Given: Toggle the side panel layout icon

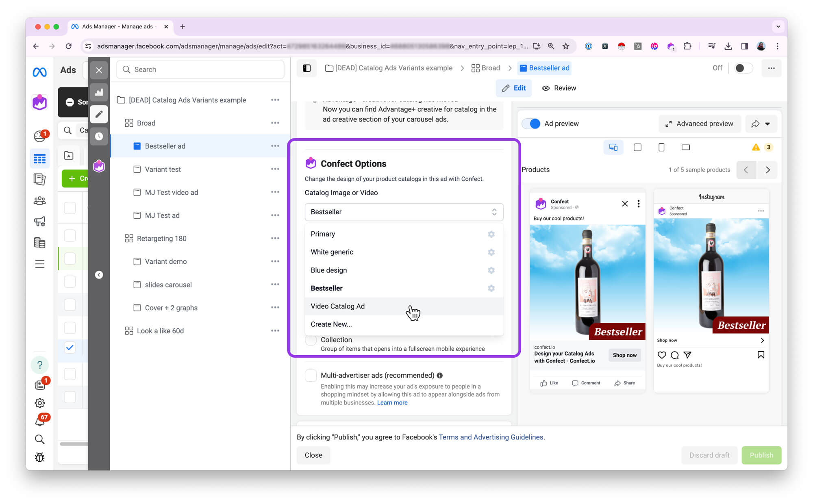Looking at the screenshot, I should tap(307, 68).
